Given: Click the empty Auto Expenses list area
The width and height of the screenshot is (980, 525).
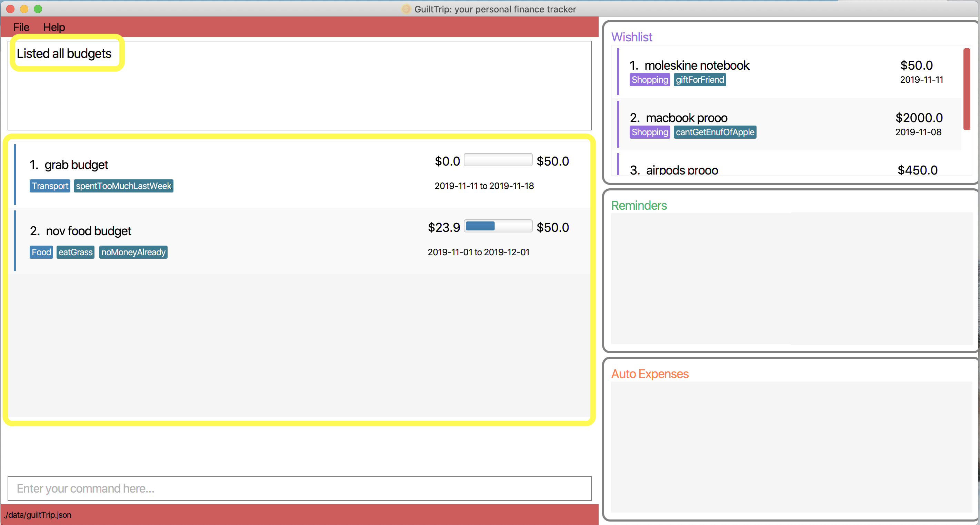Looking at the screenshot, I should [791, 447].
